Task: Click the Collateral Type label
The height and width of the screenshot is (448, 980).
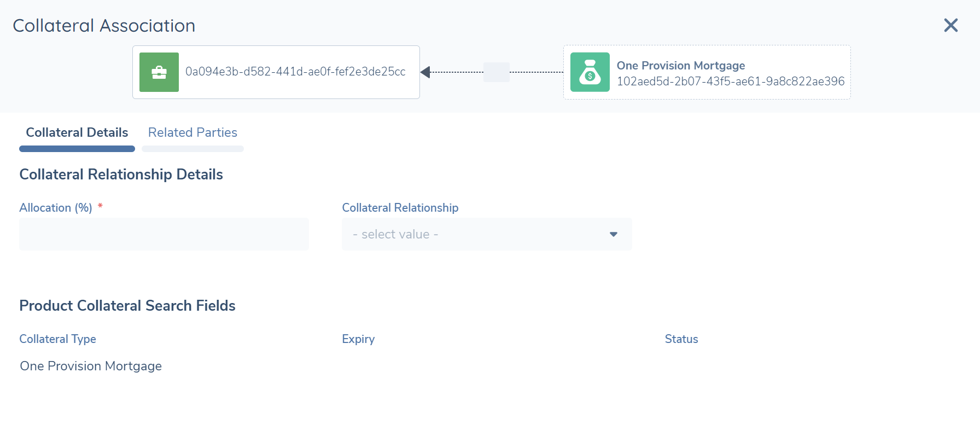Action: coord(57,339)
